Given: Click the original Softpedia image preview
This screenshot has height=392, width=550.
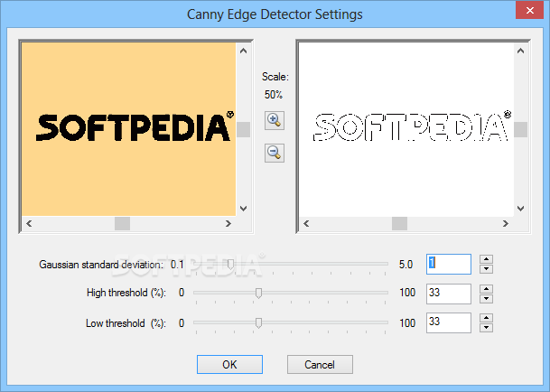Looking at the screenshot, I should (129, 129).
